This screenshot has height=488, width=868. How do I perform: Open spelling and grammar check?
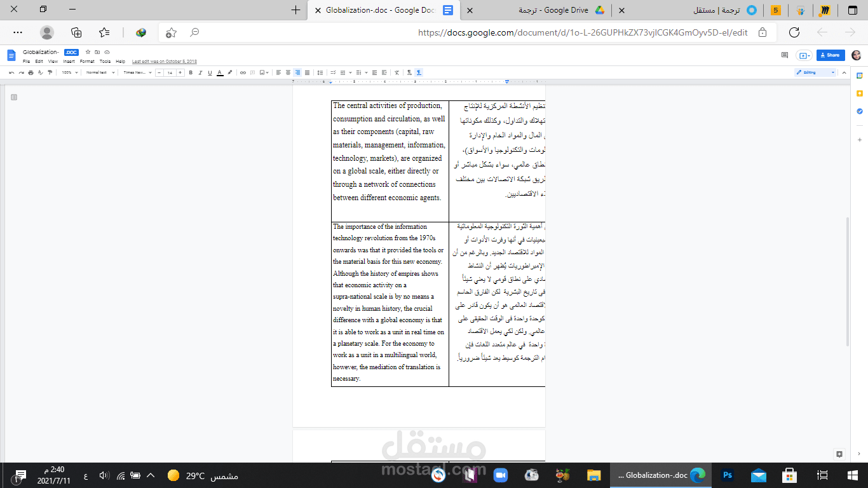click(40, 72)
